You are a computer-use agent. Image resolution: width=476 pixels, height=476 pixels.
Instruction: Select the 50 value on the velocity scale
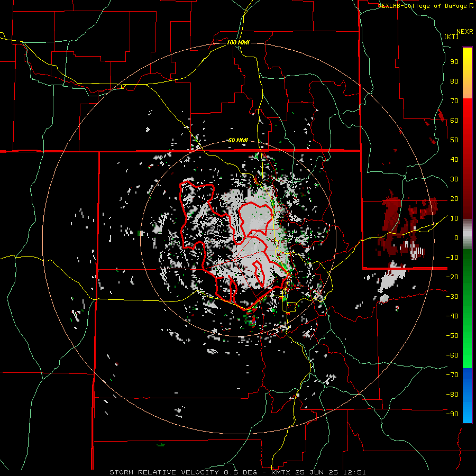point(454,140)
